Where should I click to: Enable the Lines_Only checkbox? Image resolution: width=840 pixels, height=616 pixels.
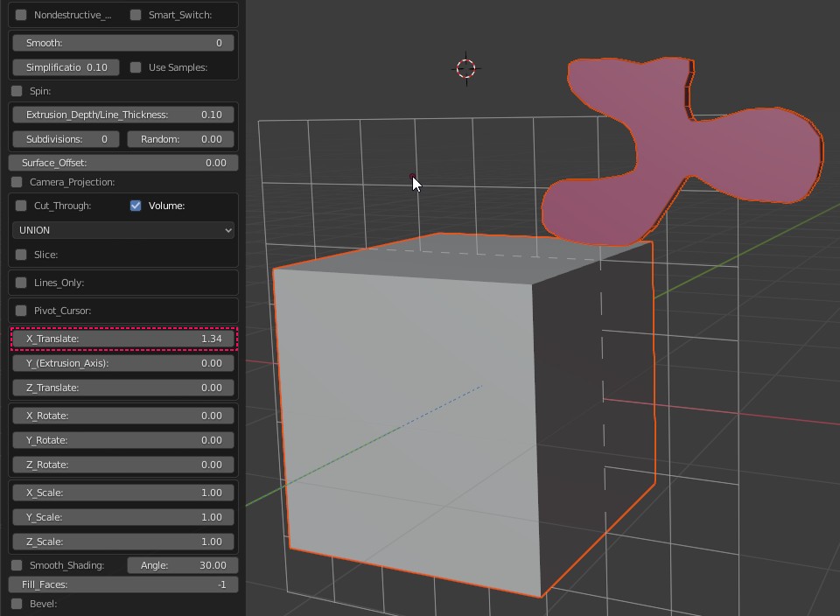[x=21, y=283]
